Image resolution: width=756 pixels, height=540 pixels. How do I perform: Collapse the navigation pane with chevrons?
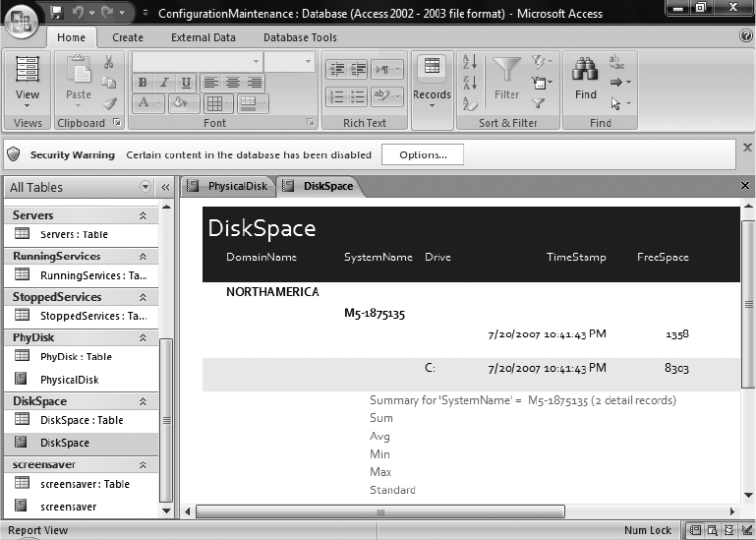(x=165, y=187)
